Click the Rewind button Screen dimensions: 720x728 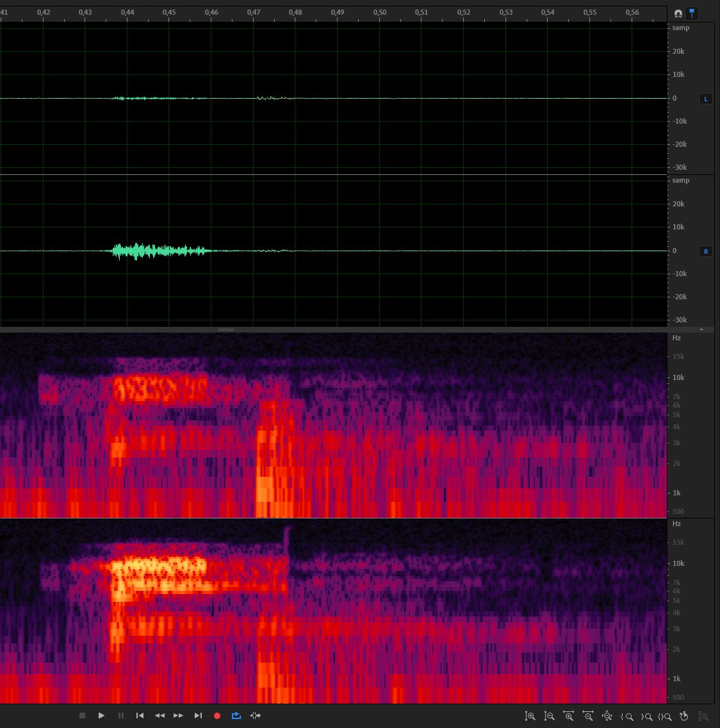160,715
